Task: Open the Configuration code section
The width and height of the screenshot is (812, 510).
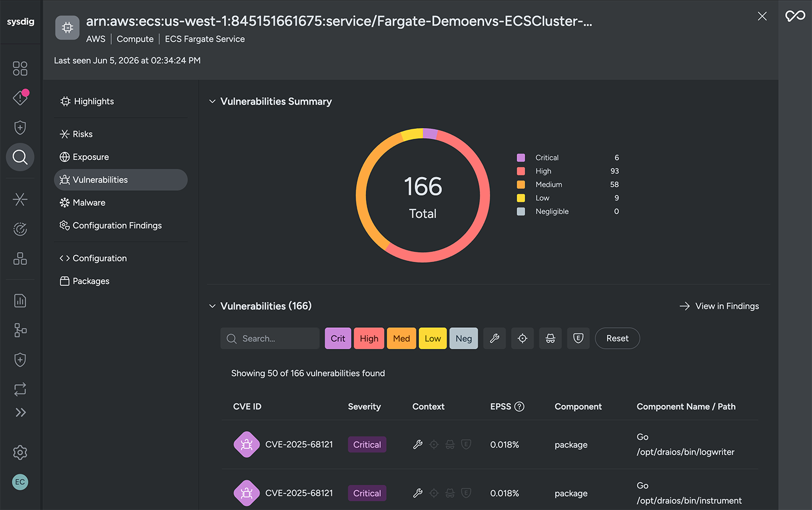Action: [x=93, y=258]
